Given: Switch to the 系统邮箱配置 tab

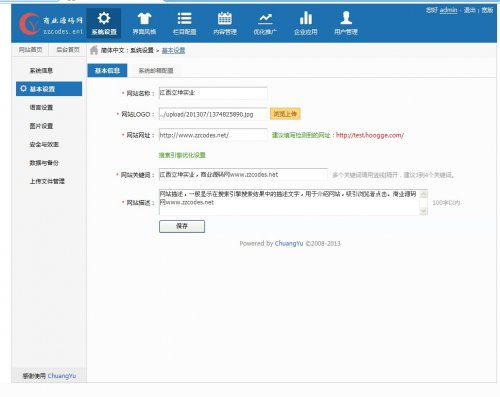Looking at the screenshot, I should pyautogui.click(x=156, y=70).
